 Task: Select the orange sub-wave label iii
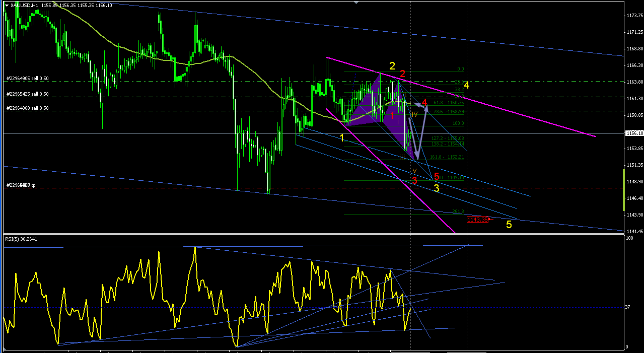[402, 158]
